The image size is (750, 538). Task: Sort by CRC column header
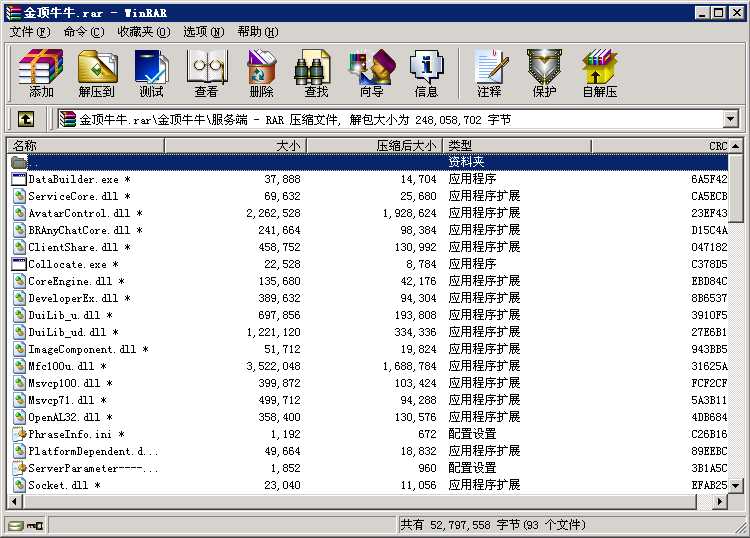[x=661, y=145]
